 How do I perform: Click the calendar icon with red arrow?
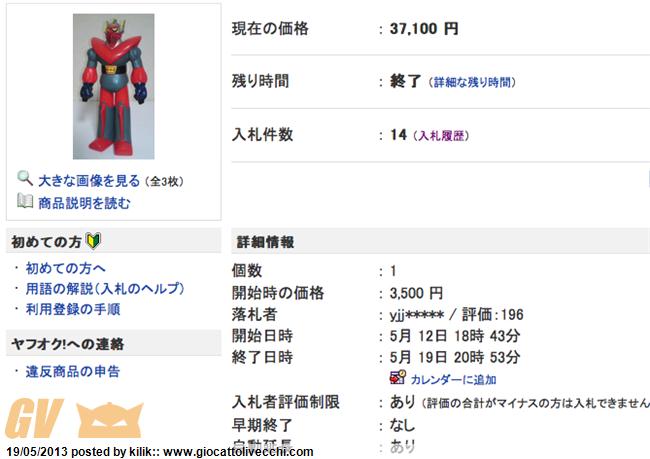tap(397, 377)
